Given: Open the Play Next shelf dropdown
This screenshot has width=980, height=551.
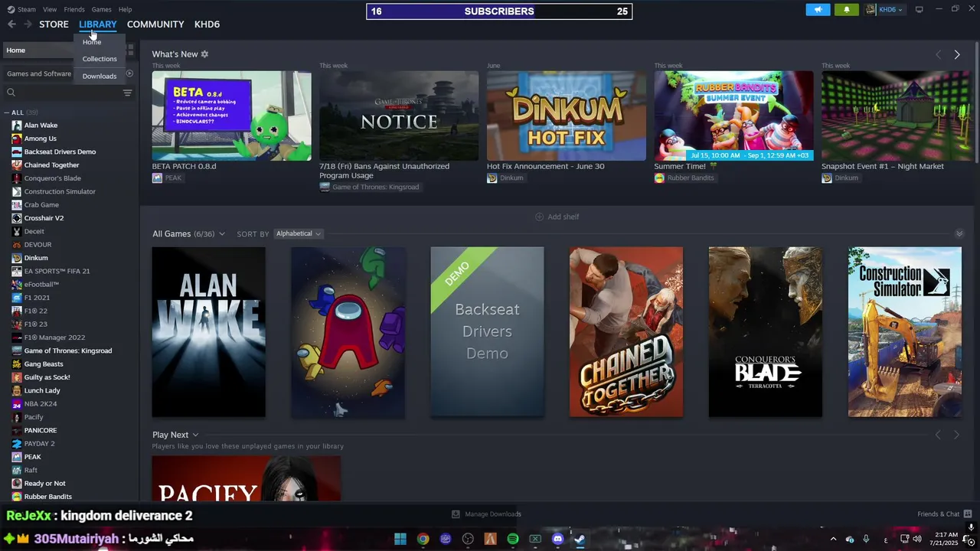Looking at the screenshot, I should point(195,435).
